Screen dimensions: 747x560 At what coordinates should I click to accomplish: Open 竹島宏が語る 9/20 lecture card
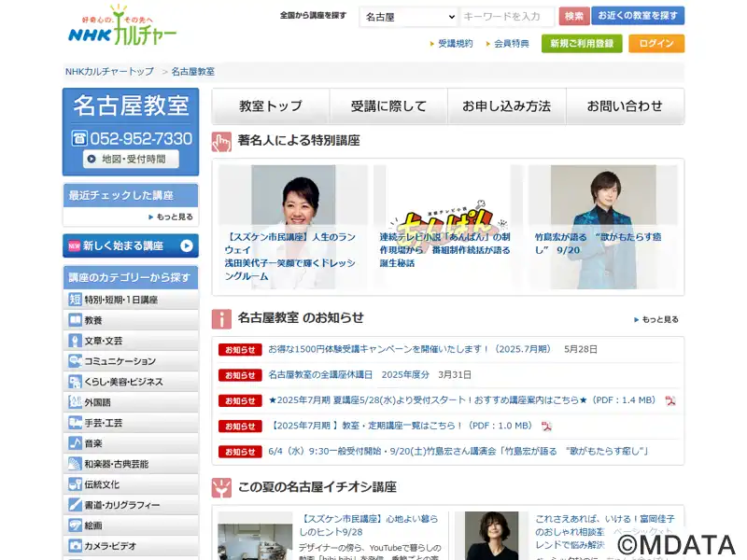603,227
